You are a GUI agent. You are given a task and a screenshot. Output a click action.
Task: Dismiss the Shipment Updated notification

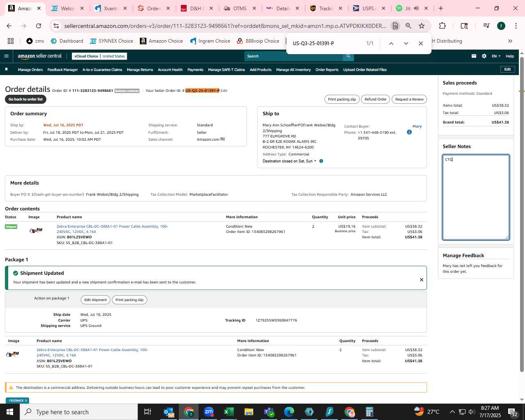point(421,280)
